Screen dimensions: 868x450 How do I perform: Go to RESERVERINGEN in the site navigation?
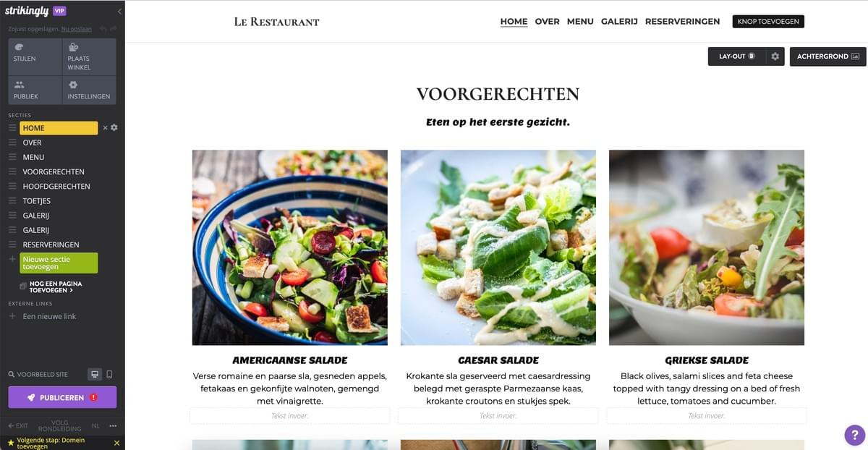(682, 22)
